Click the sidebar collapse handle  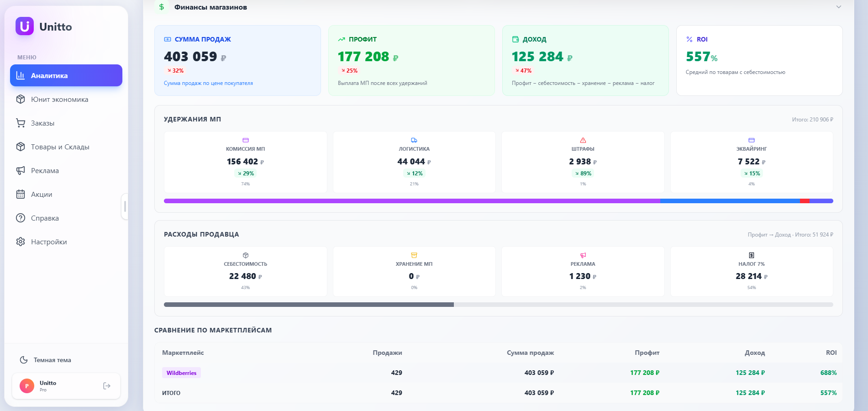tap(125, 206)
